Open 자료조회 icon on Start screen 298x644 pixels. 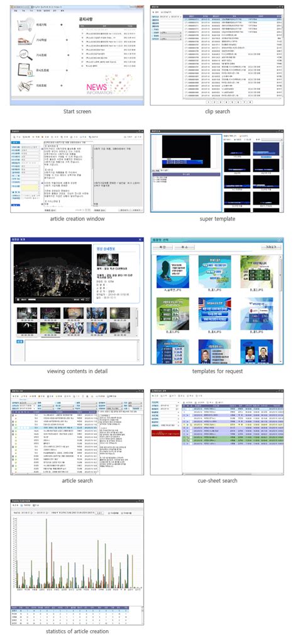[x=25, y=86]
